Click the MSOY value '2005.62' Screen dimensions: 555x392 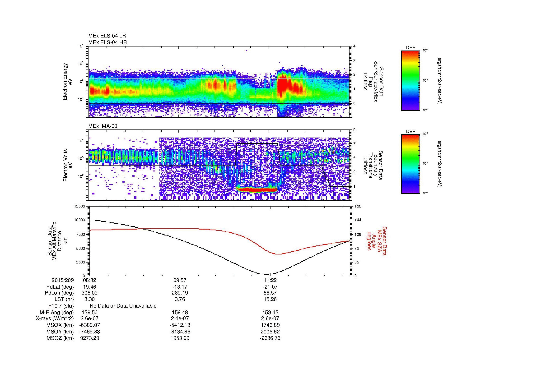pyautogui.click(x=270, y=332)
